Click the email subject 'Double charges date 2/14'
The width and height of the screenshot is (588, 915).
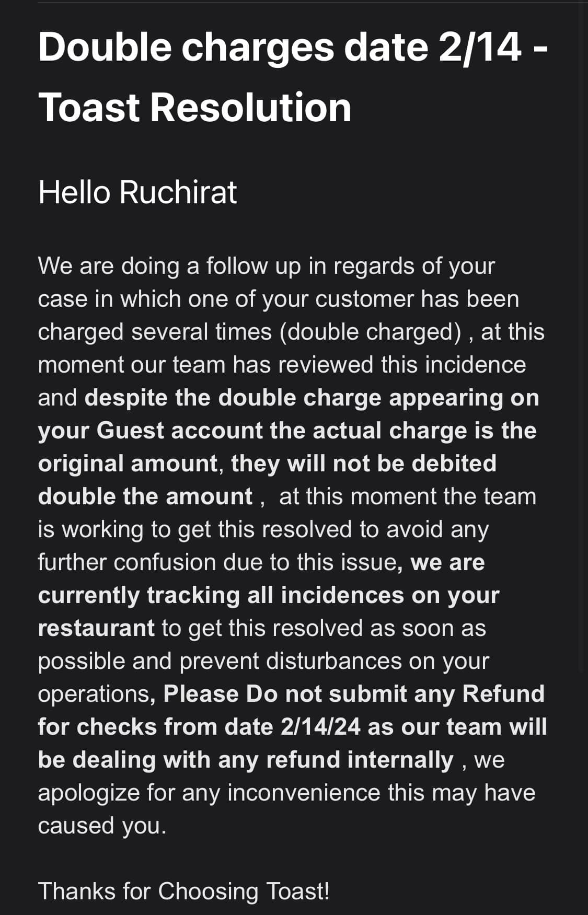(280, 47)
